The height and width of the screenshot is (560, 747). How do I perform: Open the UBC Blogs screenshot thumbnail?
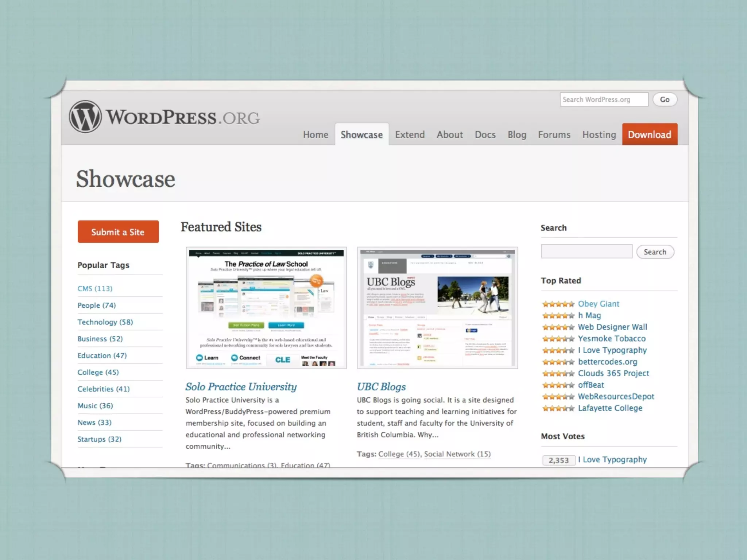click(x=437, y=308)
